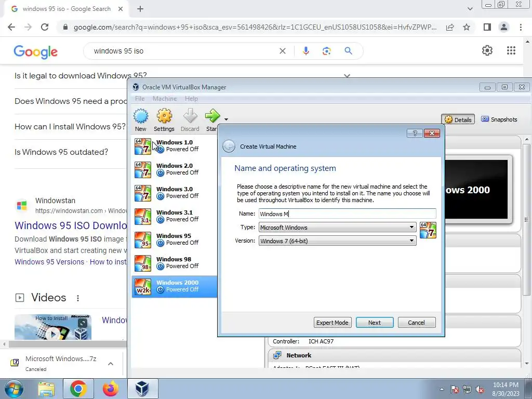The width and height of the screenshot is (532, 399).
Task: Open the Start button dropdown arrow
Action: pos(227,119)
